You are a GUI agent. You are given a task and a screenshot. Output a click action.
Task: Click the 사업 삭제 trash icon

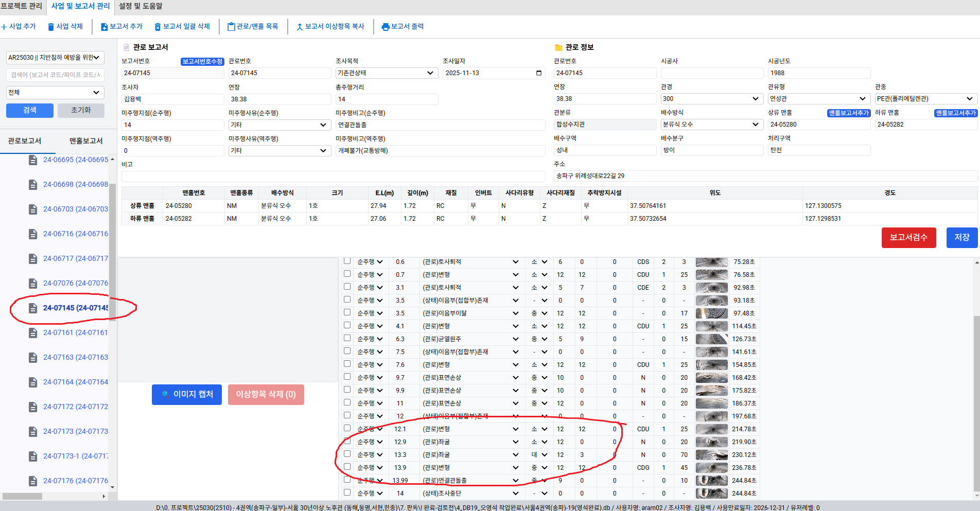[x=51, y=27]
